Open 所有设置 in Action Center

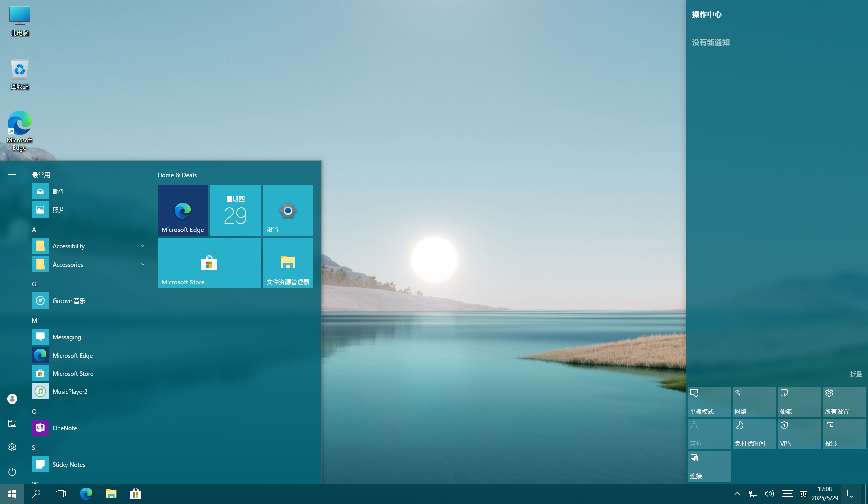(844, 402)
